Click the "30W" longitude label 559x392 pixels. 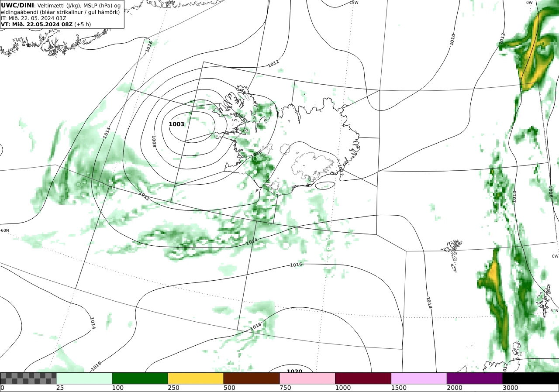click(170, 3)
